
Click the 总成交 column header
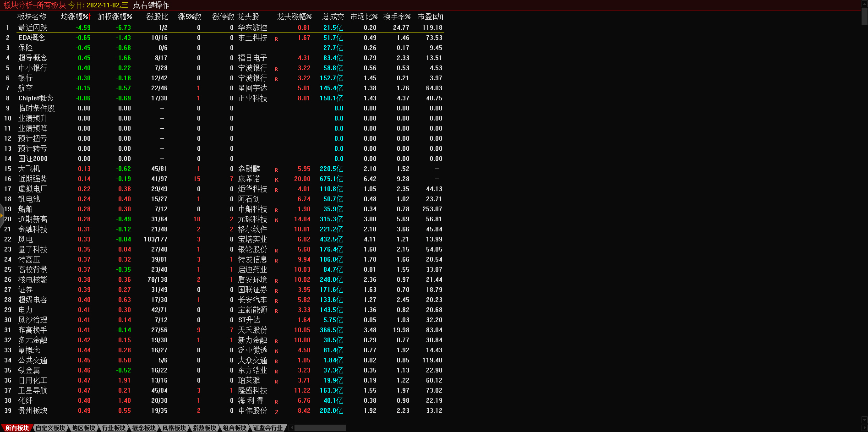click(x=333, y=17)
